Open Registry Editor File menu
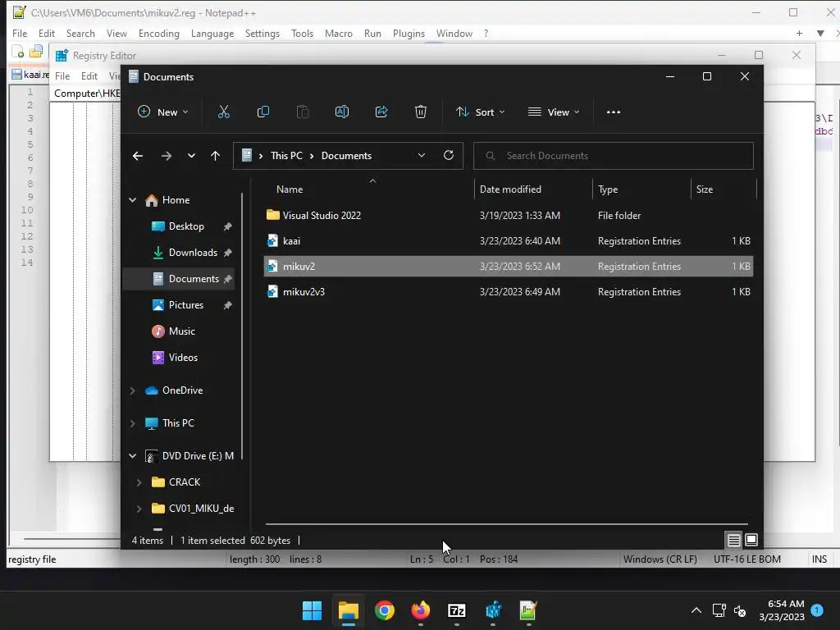The image size is (840, 630). 62,76
